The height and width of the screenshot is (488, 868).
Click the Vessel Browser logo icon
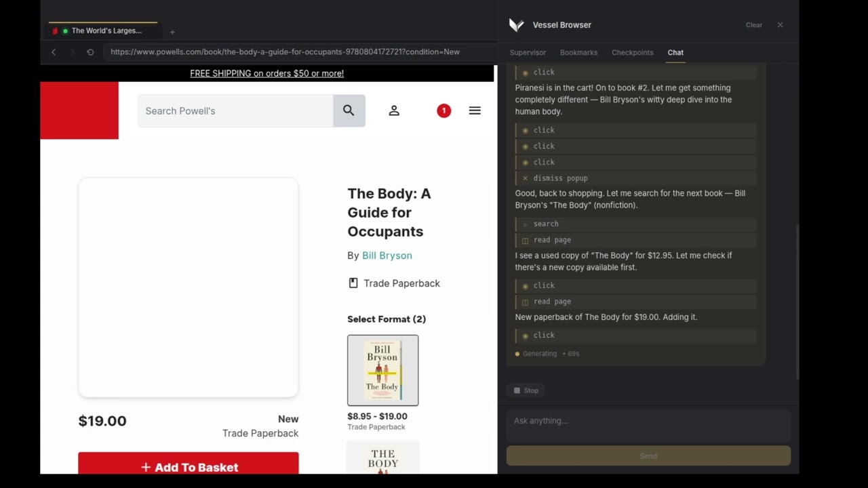(517, 25)
